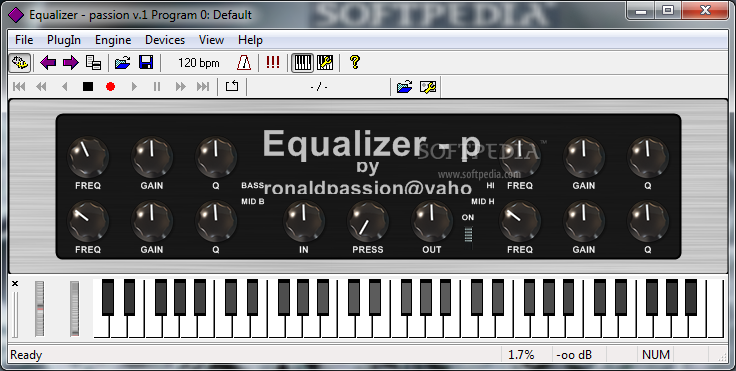Click the player settings wrench icon
This screenshot has width=736, height=371.
tap(428, 87)
